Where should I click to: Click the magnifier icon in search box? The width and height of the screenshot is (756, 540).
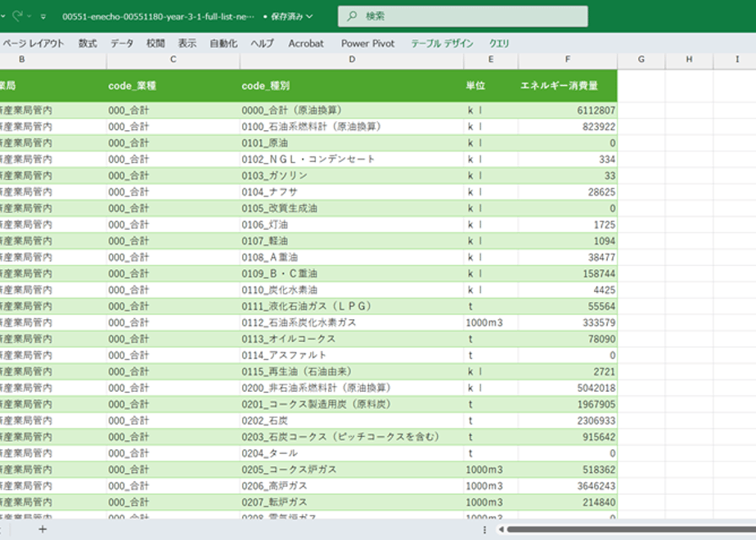pyautogui.click(x=352, y=16)
